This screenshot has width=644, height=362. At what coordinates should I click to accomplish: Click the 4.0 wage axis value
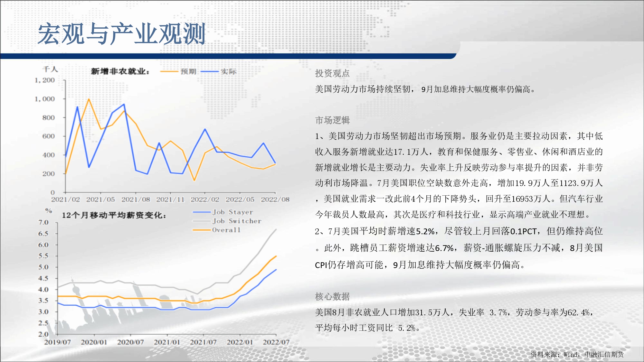tap(43, 289)
